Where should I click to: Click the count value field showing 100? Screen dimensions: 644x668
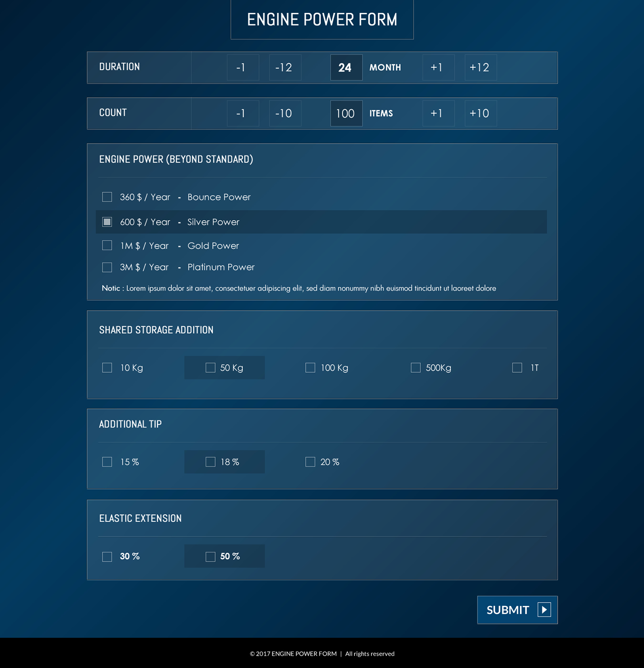click(x=346, y=114)
